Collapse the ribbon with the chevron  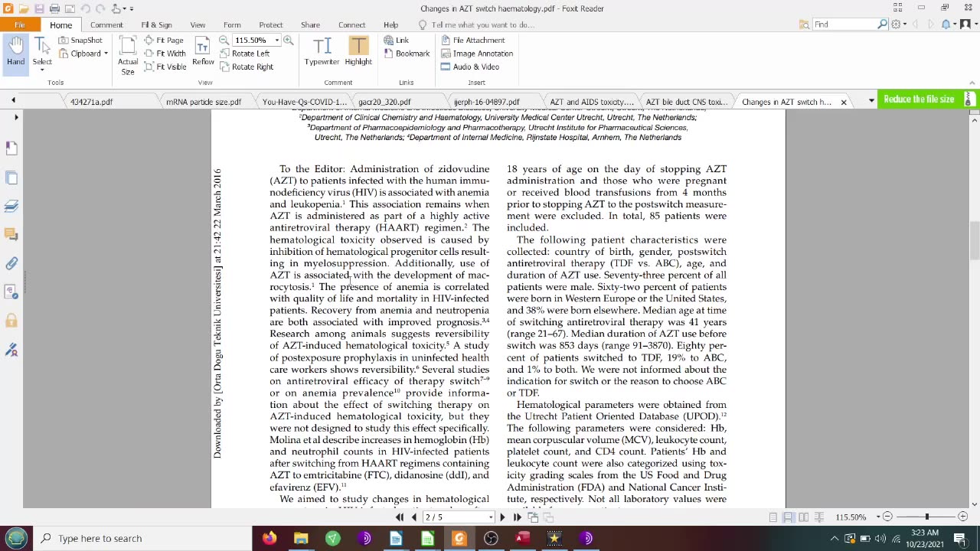click(972, 82)
